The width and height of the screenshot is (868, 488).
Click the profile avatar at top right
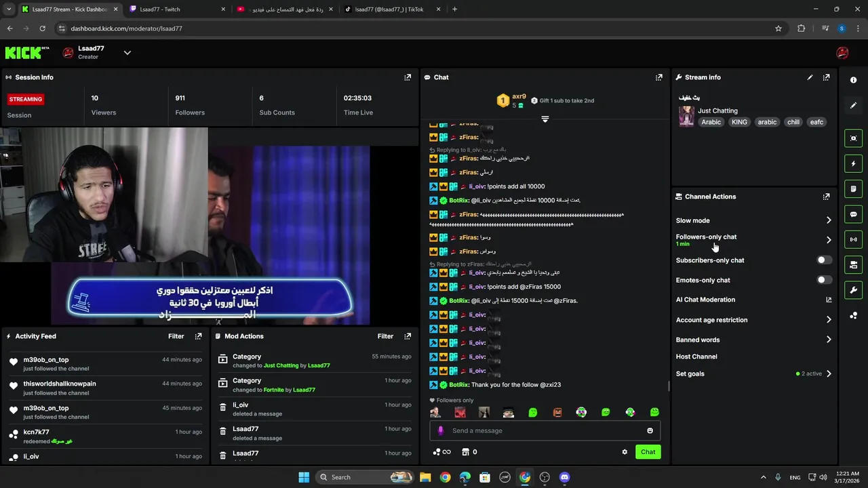coord(842,52)
